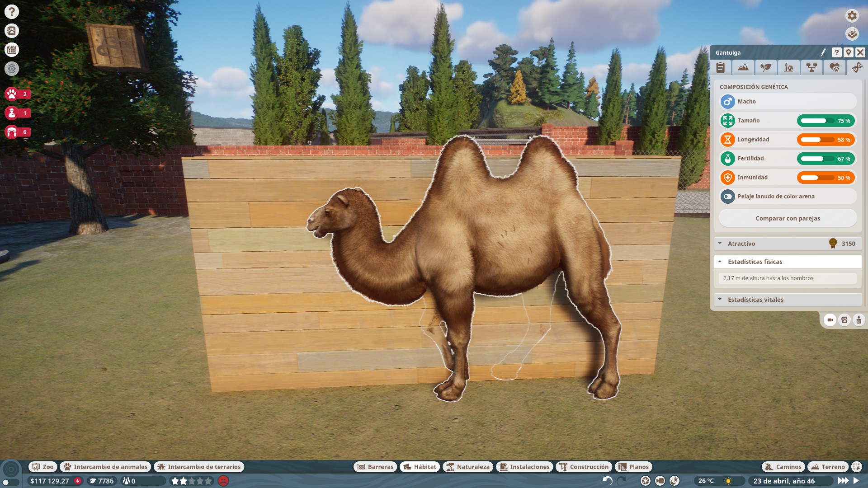Open the Zoo menu
Screen dimensions: 868x488
click(x=43, y=467)
